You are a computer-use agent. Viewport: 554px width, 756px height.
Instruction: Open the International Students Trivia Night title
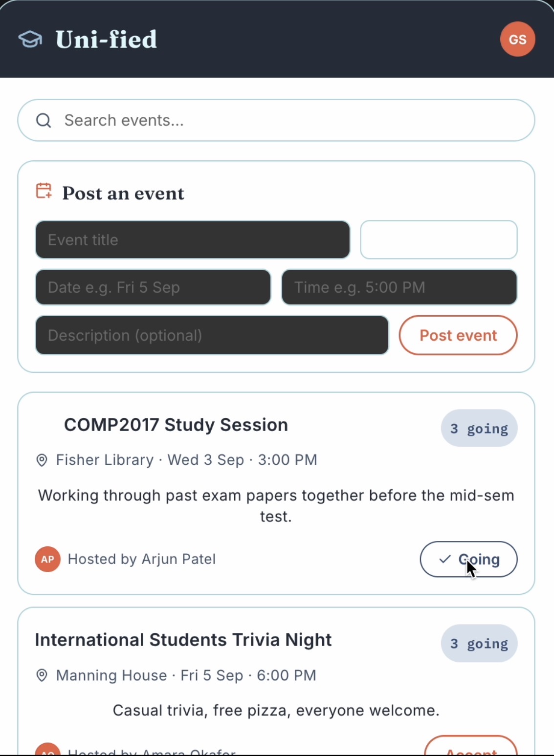(183, 640)
